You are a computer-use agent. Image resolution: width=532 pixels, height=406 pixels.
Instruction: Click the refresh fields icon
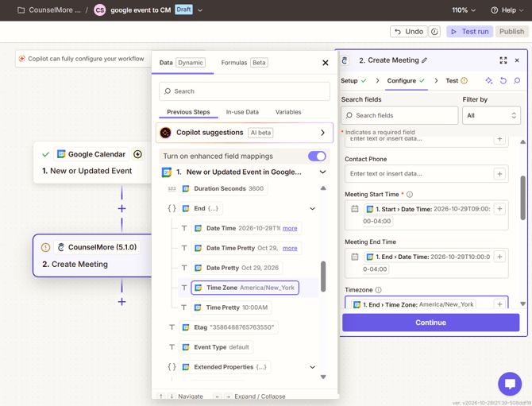(503, 80)
